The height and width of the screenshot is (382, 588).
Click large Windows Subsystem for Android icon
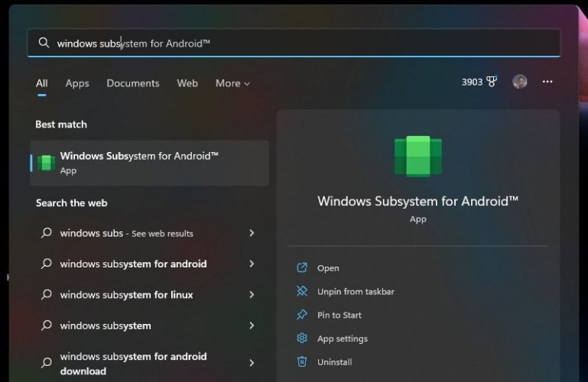tap(418, 156)
